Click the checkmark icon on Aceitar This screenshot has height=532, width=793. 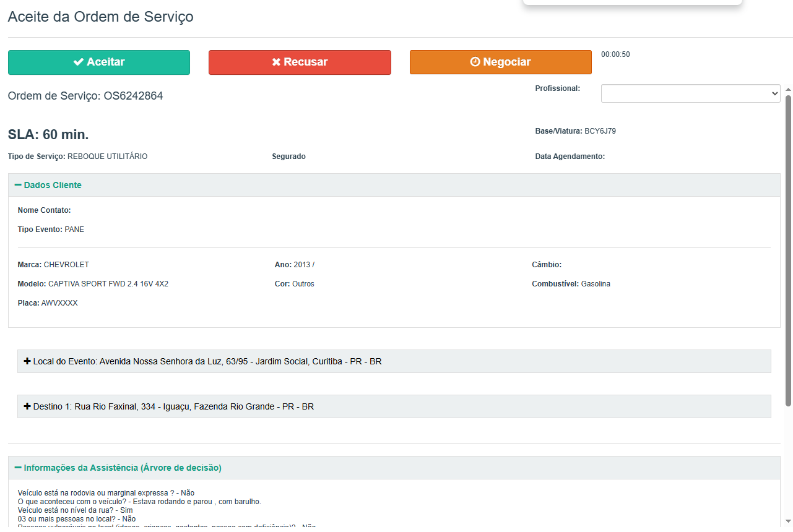79,62
